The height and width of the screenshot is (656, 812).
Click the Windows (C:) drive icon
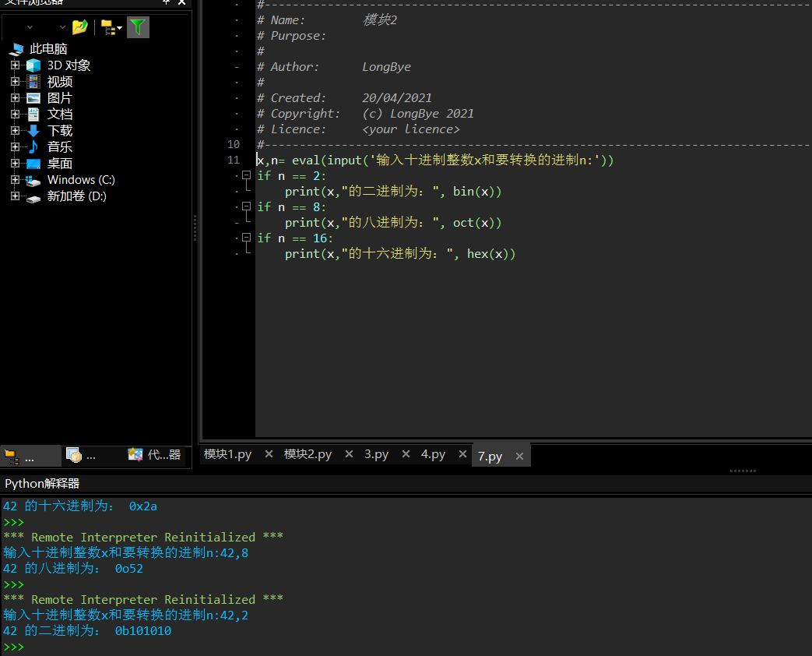click(33, 180)
